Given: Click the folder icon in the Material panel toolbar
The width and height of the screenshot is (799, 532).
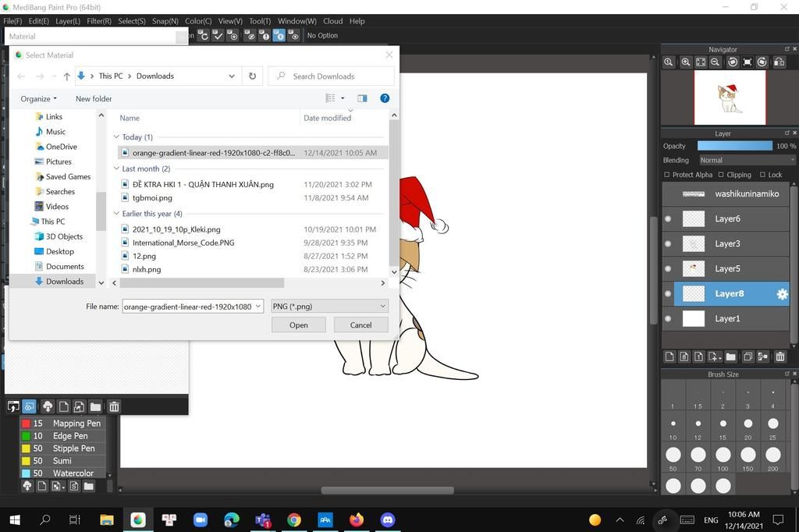Looking at the screenshot, I should click(95, 406).
